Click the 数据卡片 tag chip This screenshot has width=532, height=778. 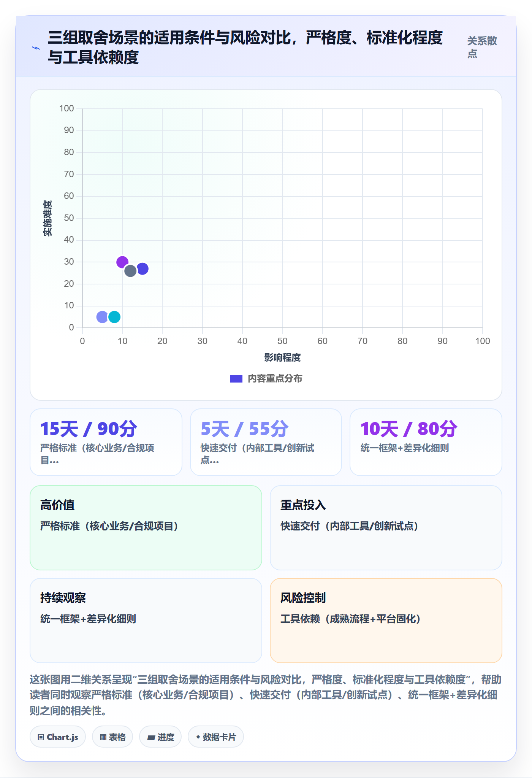[216, 737]
